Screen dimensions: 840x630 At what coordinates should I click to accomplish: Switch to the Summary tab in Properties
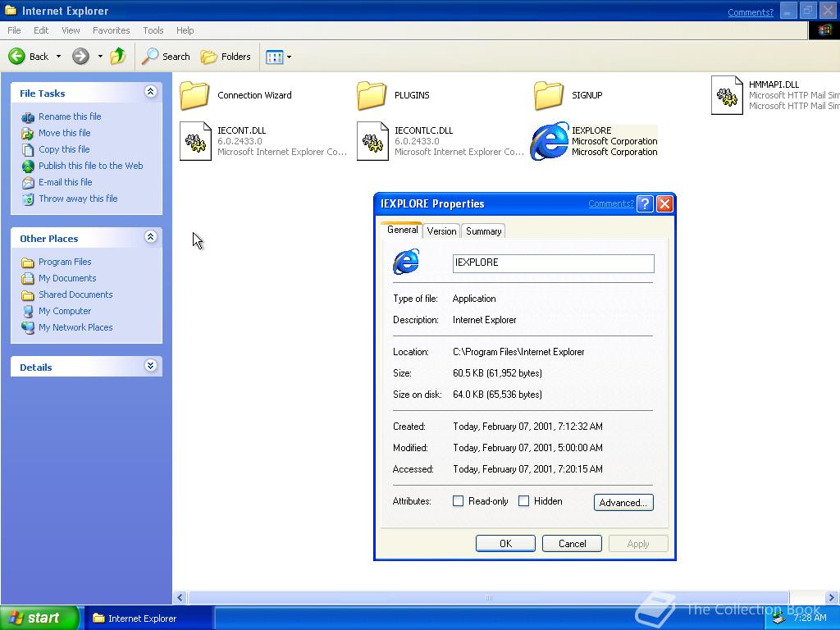(x=483, y=231)
